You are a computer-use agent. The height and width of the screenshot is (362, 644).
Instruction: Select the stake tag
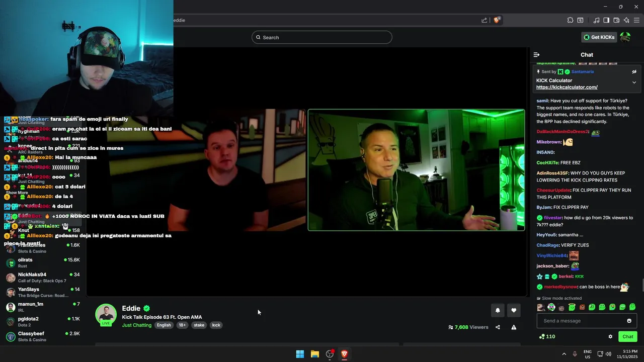coord(199,325)
